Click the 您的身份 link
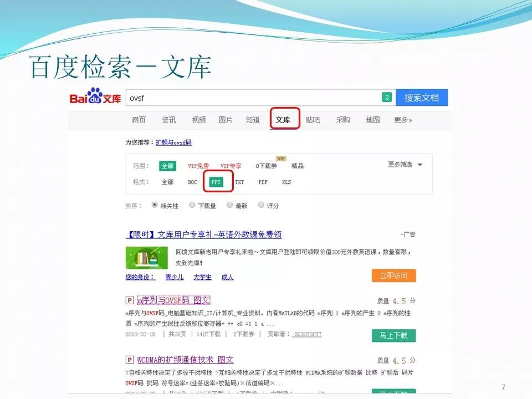This screenshot has width=532, height=399. 140,277
